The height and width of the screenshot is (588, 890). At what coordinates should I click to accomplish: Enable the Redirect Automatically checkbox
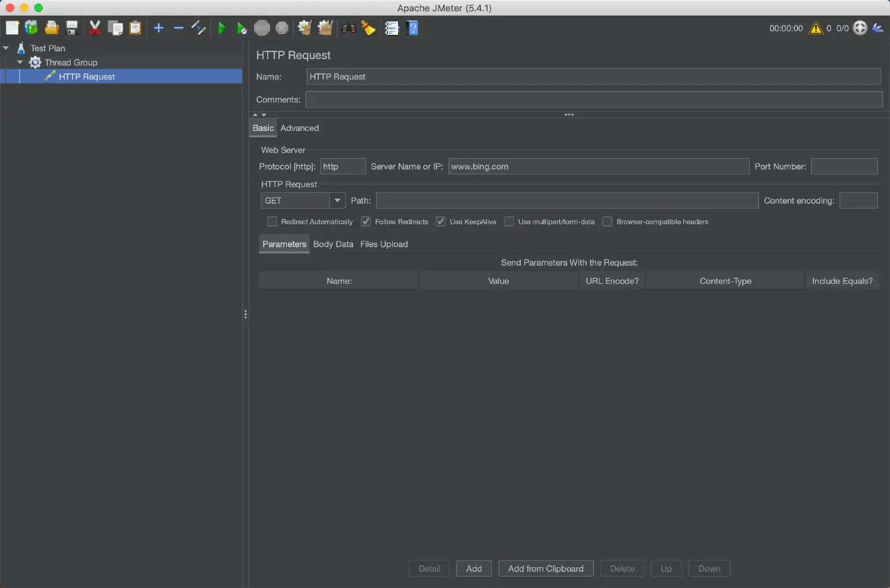click(x=271, y=221)
